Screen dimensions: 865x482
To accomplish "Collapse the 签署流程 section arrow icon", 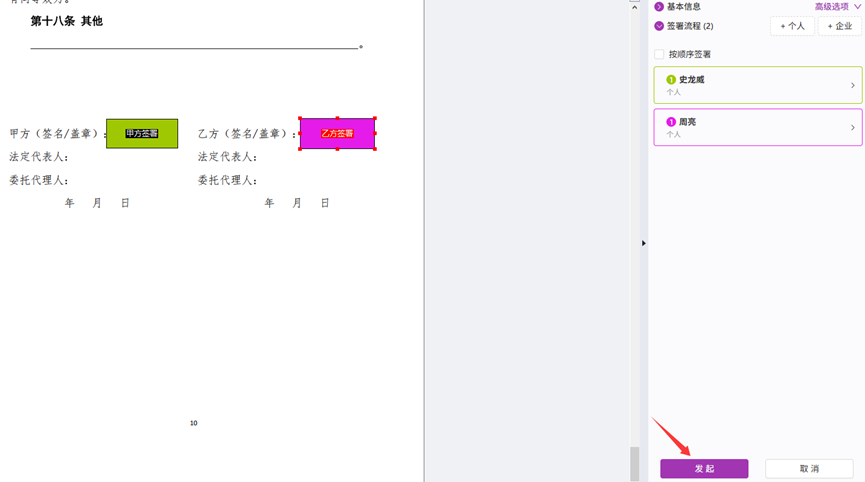I will pos(659,26).
